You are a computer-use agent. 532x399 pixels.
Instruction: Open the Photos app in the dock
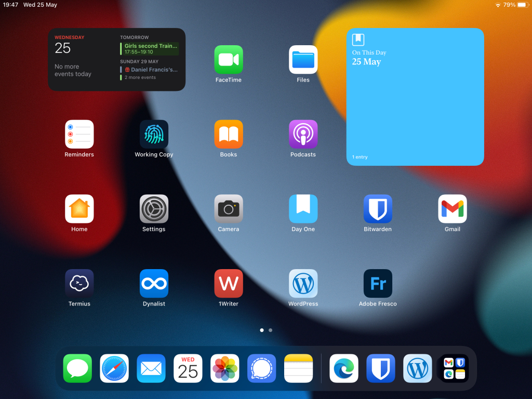tap(224, 368)
